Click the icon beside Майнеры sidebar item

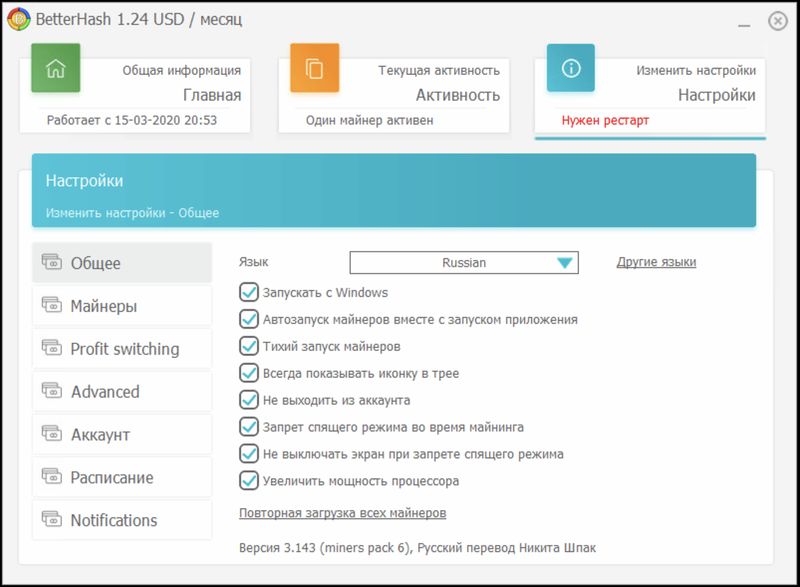52,305
